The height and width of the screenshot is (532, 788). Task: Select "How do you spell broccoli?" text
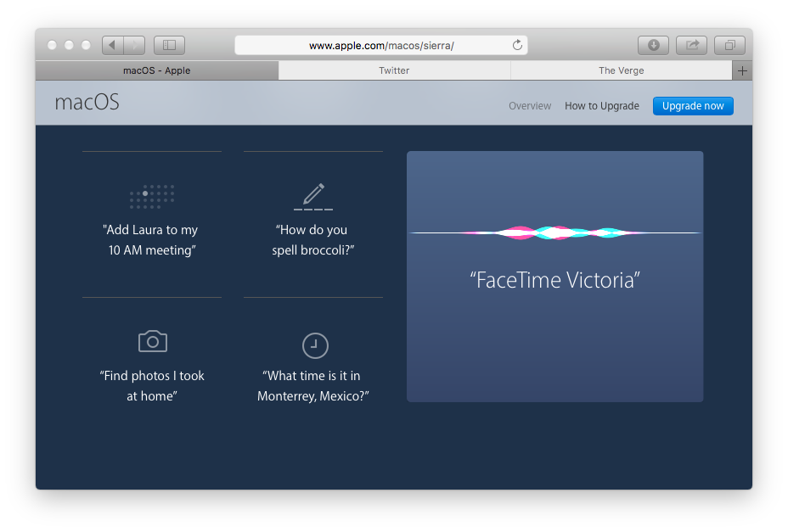tap(313, 240)
